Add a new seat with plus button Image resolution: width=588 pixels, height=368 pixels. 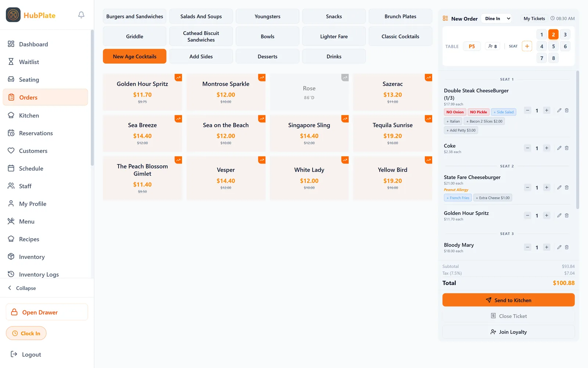[x=527, y=46]
